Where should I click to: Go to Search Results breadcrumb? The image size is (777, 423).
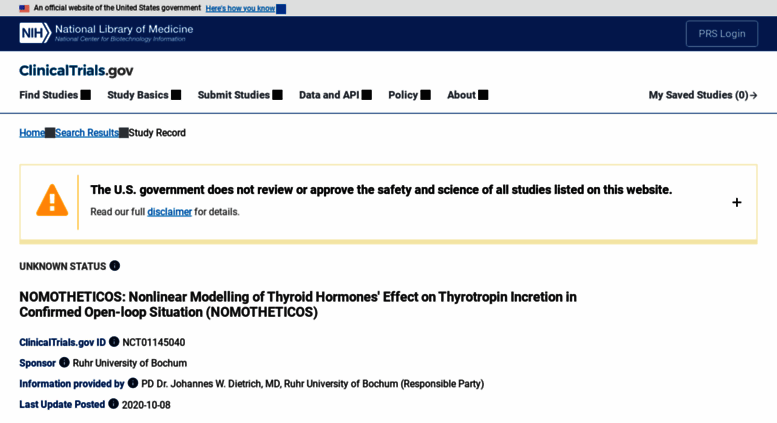pyautogui.click(x=87, y=133)
